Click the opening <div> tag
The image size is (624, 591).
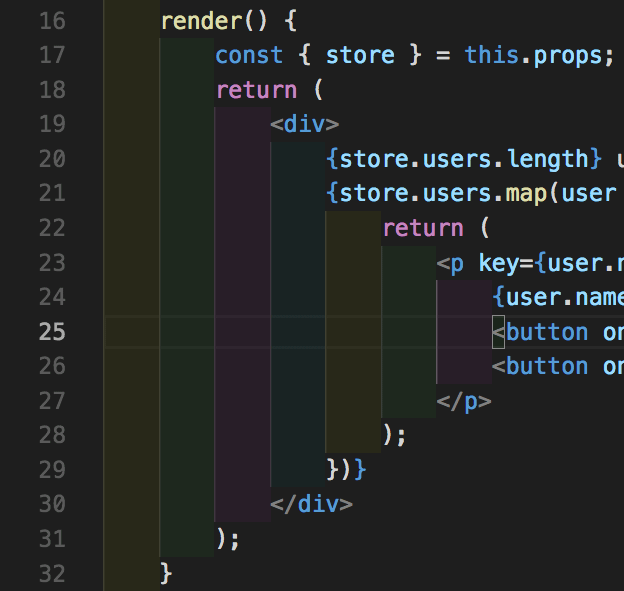pos(305,124)
